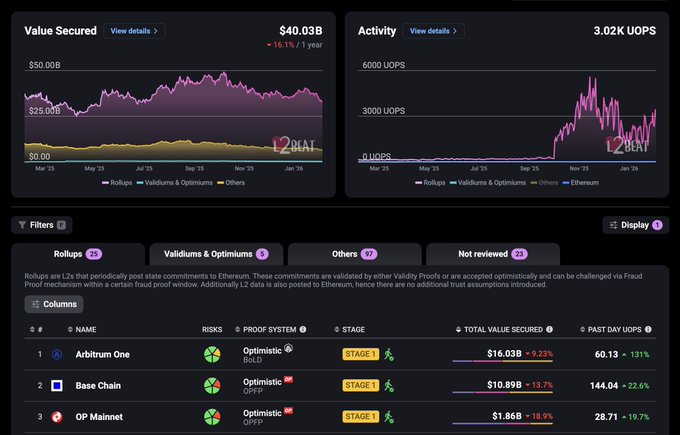The image size is (680, 435).
Task: Click the Arbitrum One logo icon
Action: (58, 354)
